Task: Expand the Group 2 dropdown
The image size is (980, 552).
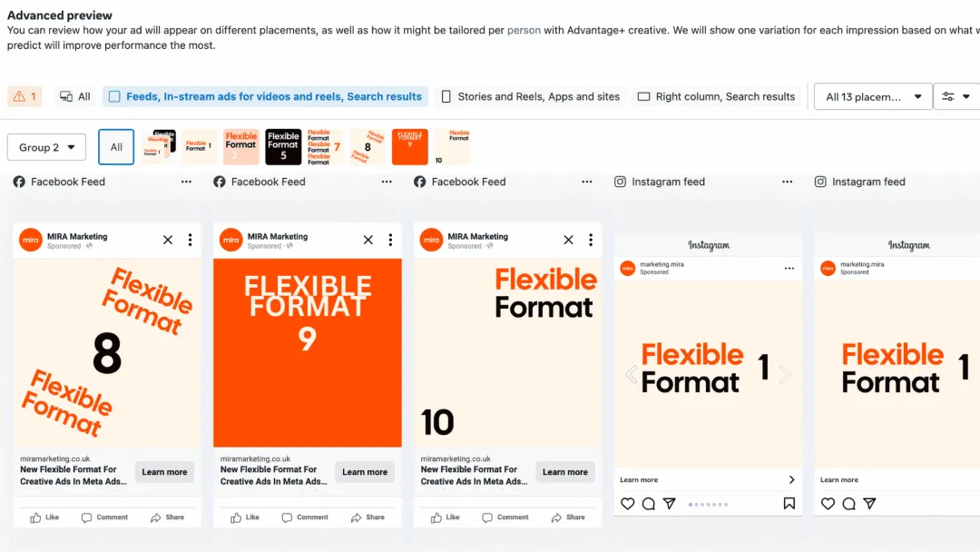Action: point(47,148)
